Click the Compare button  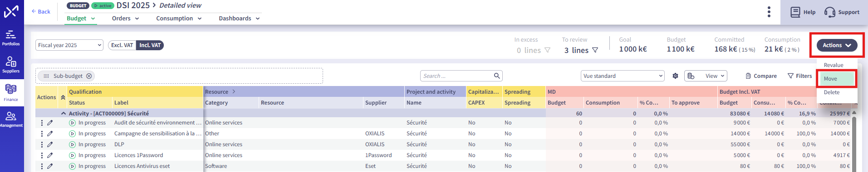coord(761,76)
